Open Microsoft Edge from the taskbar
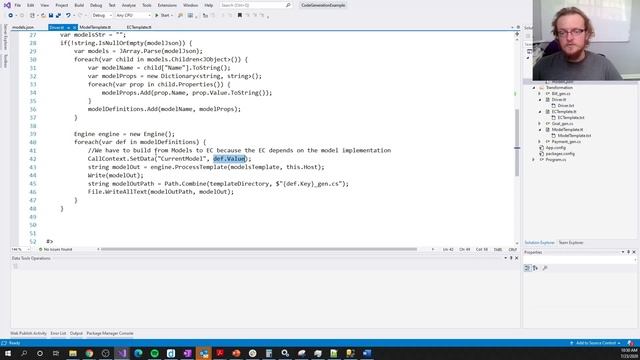Screen dimensions: 640x360 pyautogui.click(x=138, y=353)
